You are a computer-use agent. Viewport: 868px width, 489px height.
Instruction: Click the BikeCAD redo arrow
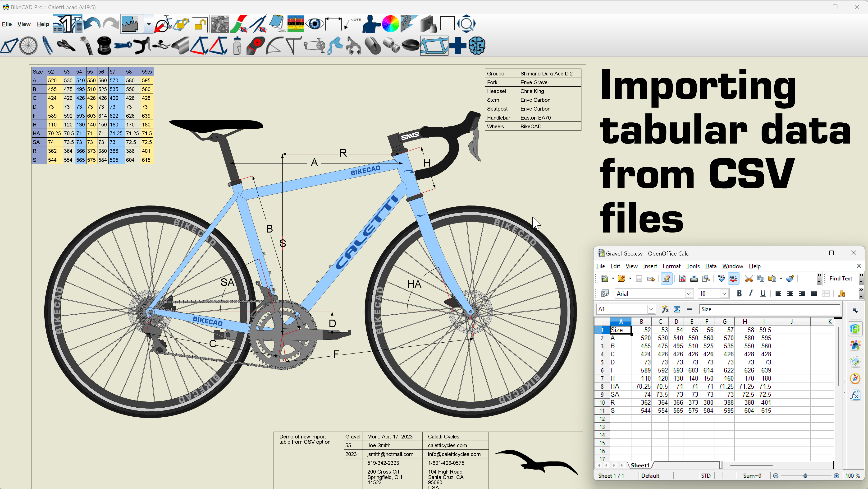[111, 24]
